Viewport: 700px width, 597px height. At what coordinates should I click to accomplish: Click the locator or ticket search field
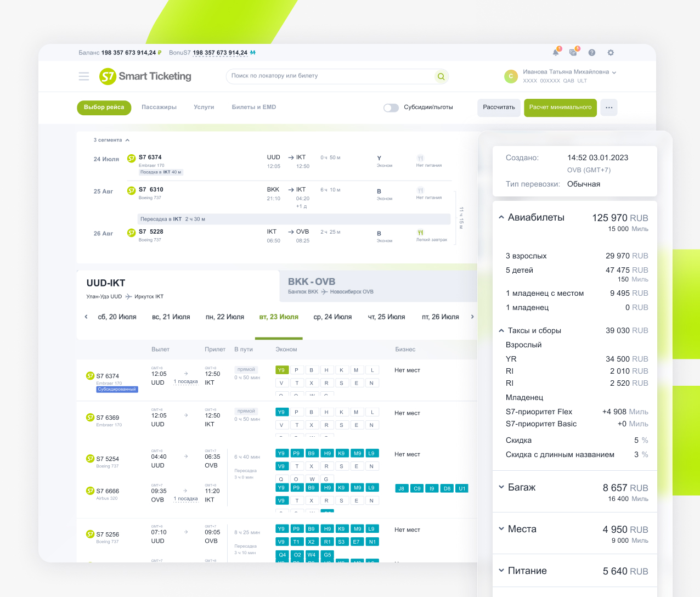point(329,76)
